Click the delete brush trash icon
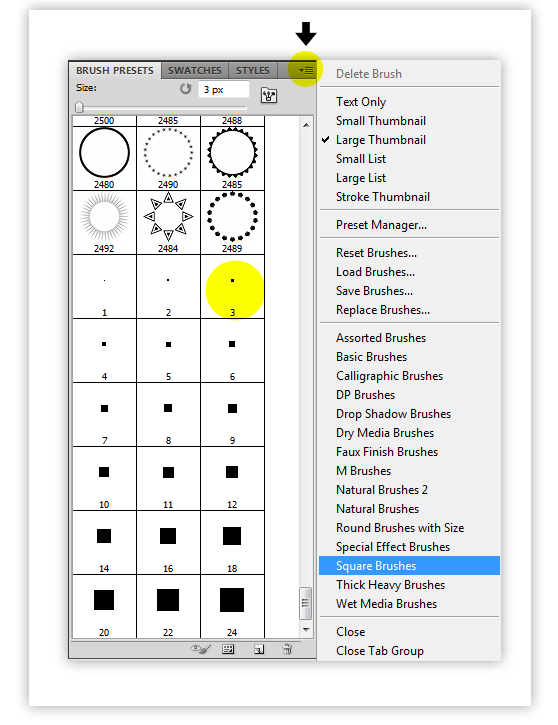Screen dimensions: 558x725 tap(287, 649)
